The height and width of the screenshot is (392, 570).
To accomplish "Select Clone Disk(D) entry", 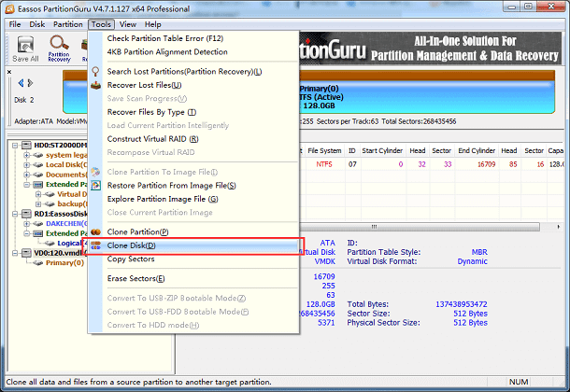I will pyautogui.click(x=193, y=245).
